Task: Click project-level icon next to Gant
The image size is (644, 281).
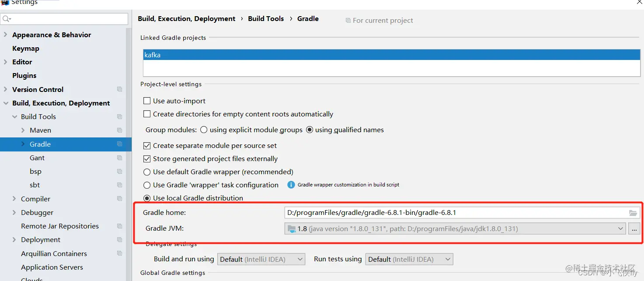Action: pyautogui.click(x=119, y=158)
